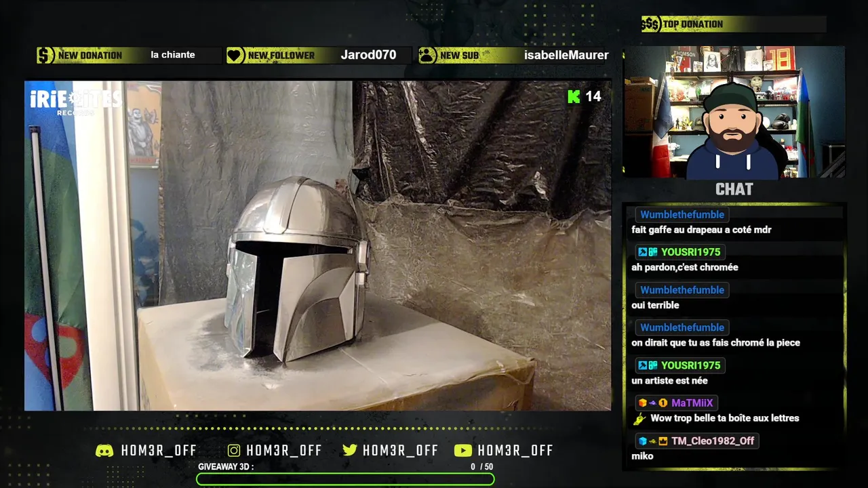The height and width of the screenshot is (488, 868).
Task: Click the MaTMiiX username in chat
Action: (692, 403)
